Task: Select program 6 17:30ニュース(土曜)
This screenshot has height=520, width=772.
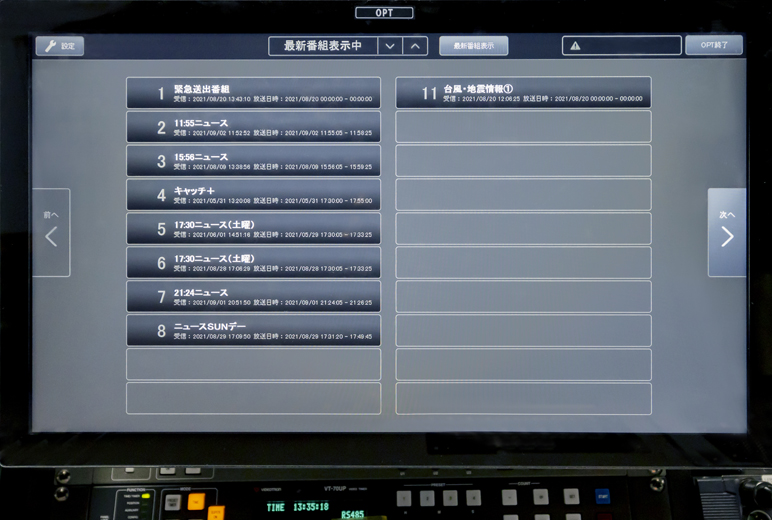Action: 253,263
